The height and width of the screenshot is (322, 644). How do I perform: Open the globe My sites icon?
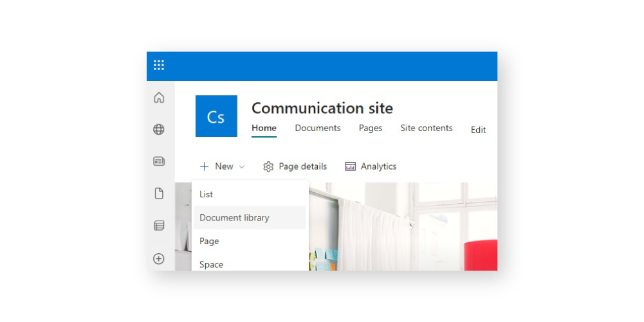159,129
